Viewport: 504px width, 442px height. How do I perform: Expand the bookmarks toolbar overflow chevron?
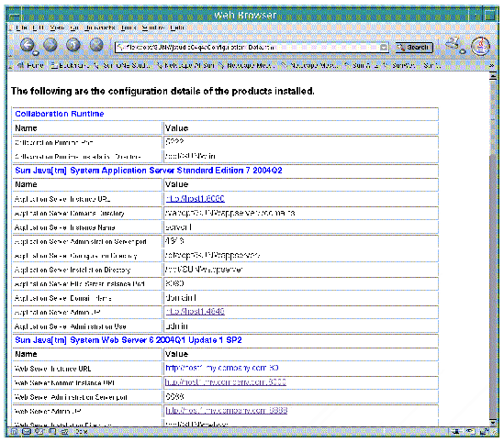[x=491, y=65]
